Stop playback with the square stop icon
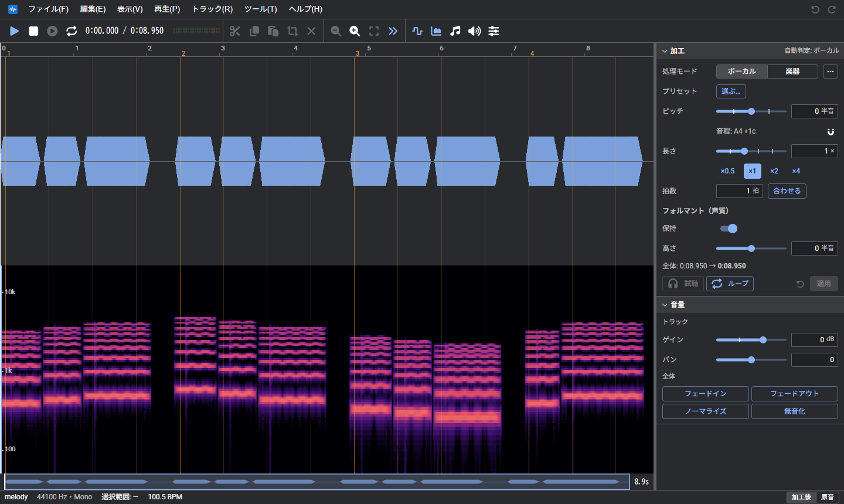Viewport: 844px width, 504px height. tap(33, 31)
